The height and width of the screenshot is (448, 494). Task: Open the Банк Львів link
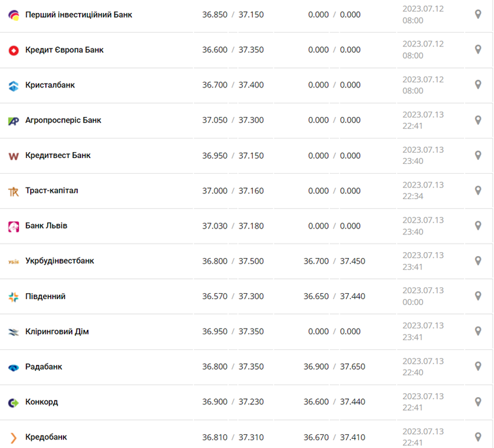pyautogui.click(x=46, y=226)
